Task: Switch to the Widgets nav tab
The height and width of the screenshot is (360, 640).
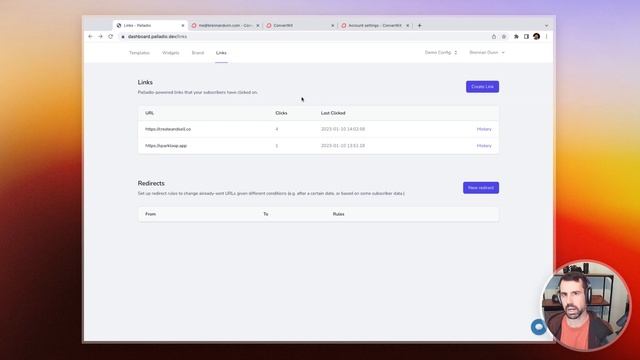Action: click(171, 53)
